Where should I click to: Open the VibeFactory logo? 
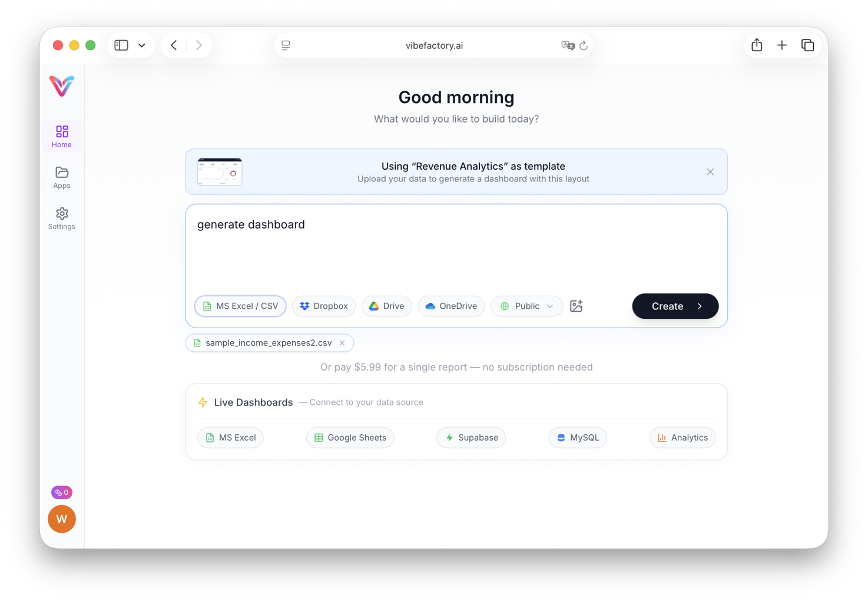(x=61, y=86)
